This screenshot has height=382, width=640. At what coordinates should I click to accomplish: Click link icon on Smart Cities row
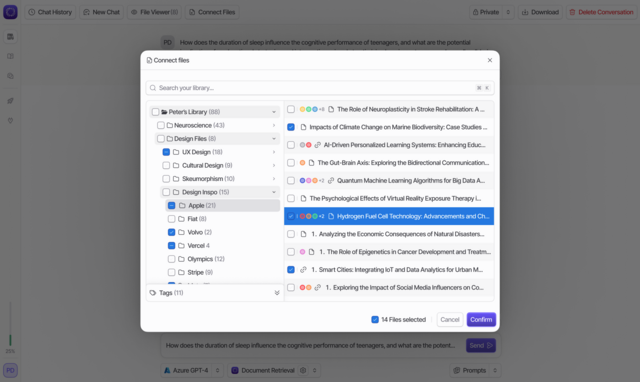(303, 270)
